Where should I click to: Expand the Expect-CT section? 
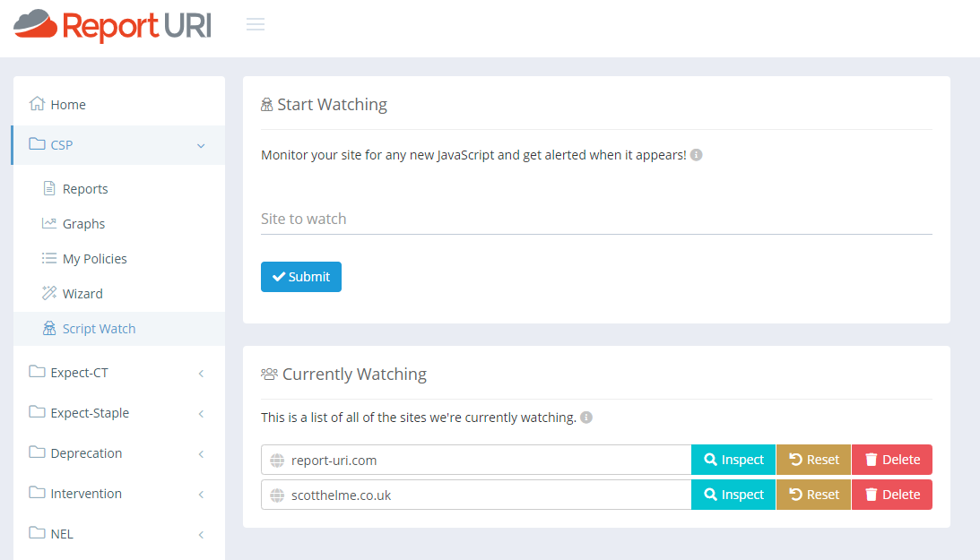(x=201, y=373)
